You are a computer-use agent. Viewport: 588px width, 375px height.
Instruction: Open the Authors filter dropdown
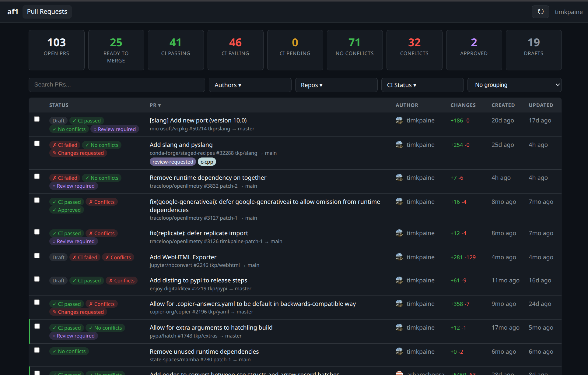point(250,85)
